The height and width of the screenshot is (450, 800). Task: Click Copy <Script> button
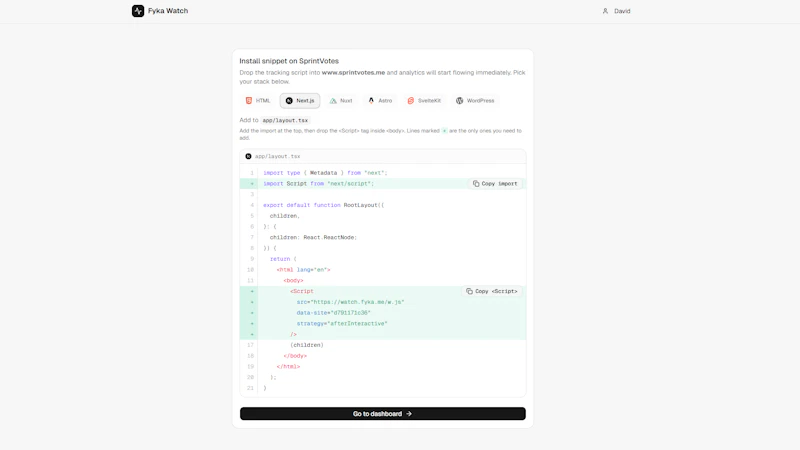492,291
